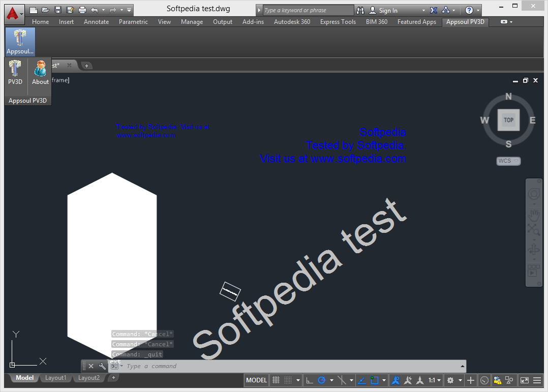Screen dimensions: 548x392
Task: Open the object snap settings dropdown arrow
Action: coord(384,380)
